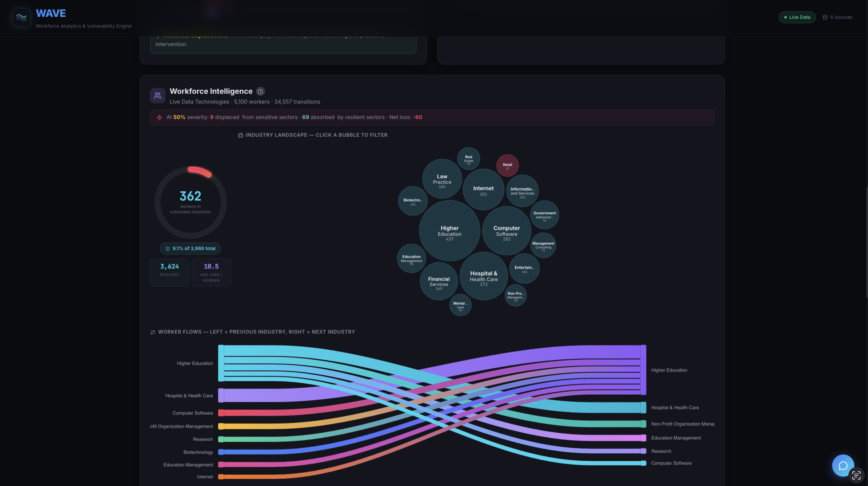The width and height of the screenshot is (868, 486).
Task: Click the WAVE logo icon
Action: pyautogui.click(x=21, y=17)
